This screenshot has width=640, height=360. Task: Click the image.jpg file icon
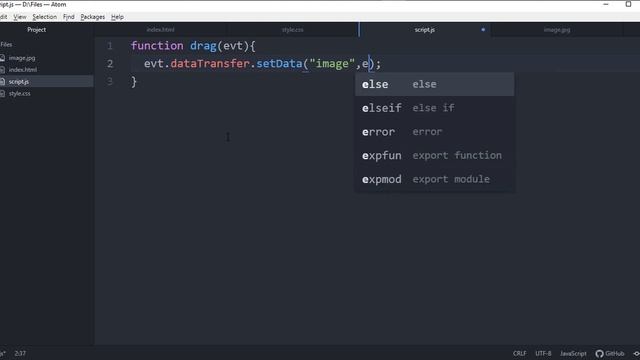click(2, 58)
